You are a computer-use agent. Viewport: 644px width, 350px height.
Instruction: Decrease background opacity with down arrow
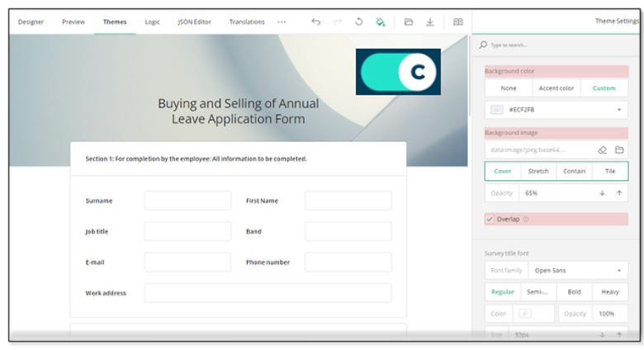coord(602,193)
